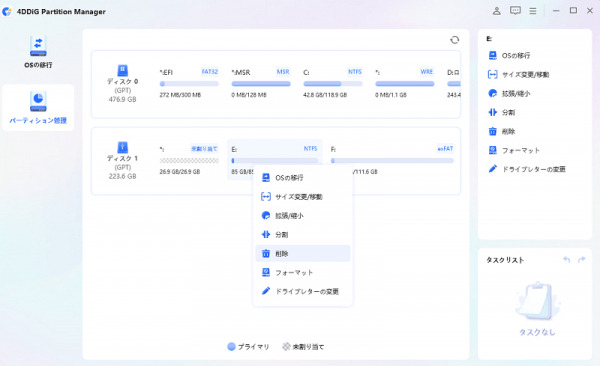Open the hamburger menu icon

(x=533, y=11)
